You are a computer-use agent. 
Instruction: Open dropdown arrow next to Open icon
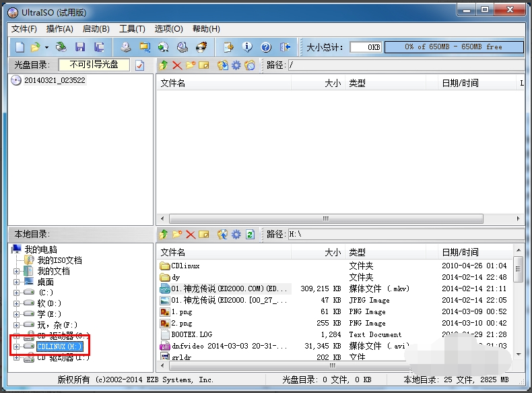[46, 47]
